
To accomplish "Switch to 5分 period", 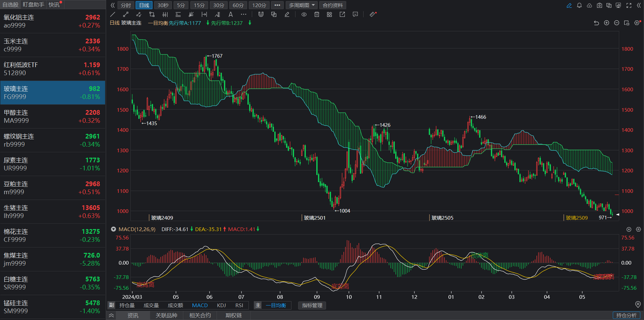I will coord(181,5).
